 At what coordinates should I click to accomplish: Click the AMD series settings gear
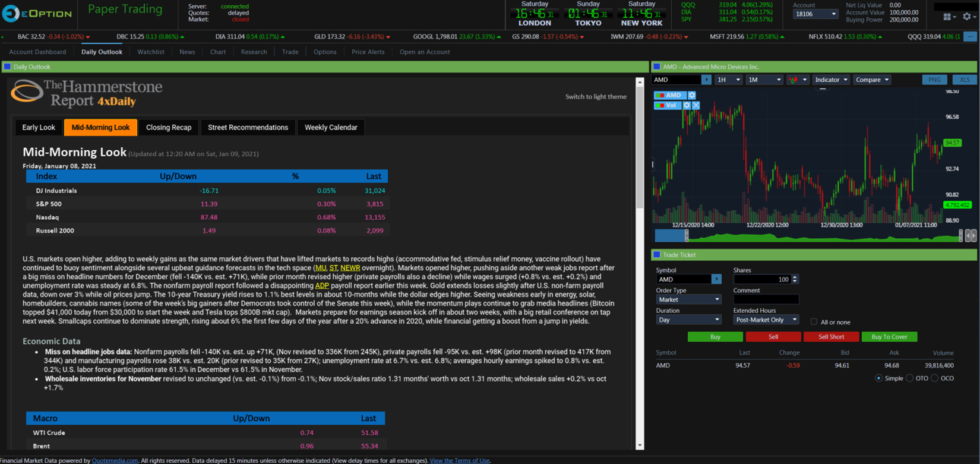click(692, 95)
